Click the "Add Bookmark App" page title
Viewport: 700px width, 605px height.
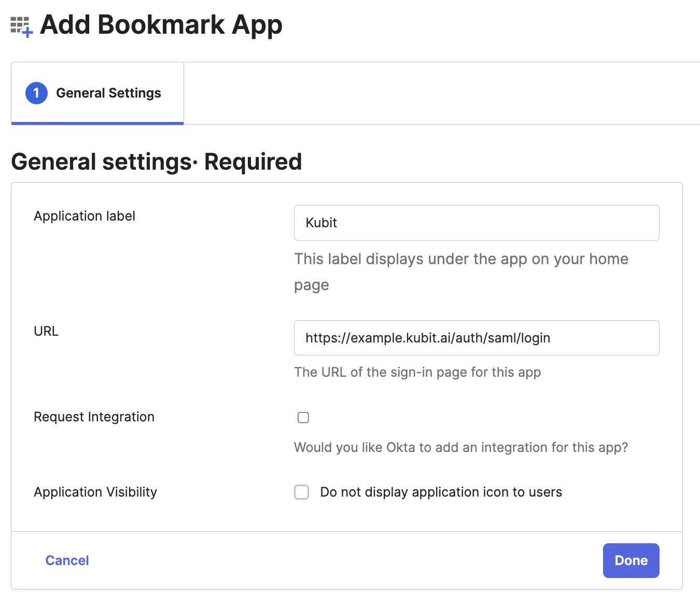161,25
